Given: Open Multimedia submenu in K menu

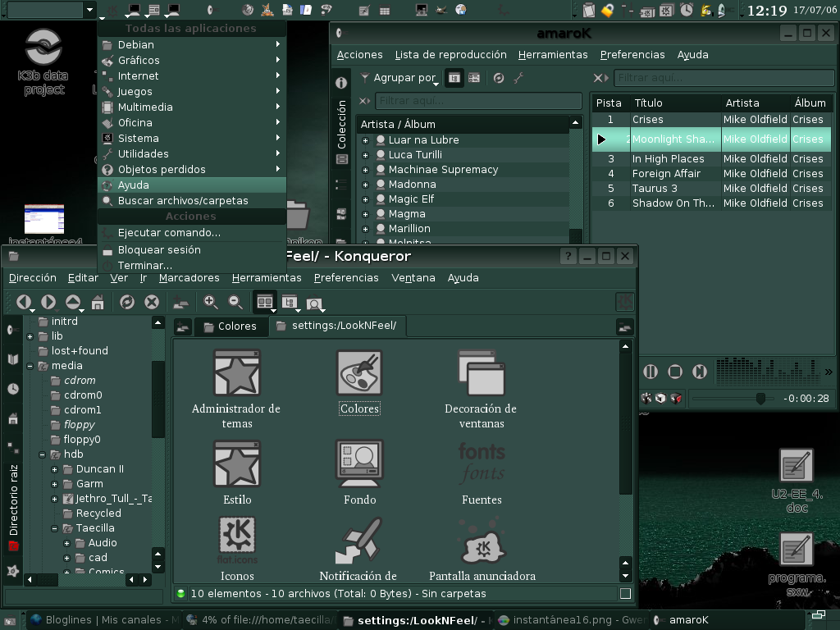Looking at the screenshot, I should 192,107.
